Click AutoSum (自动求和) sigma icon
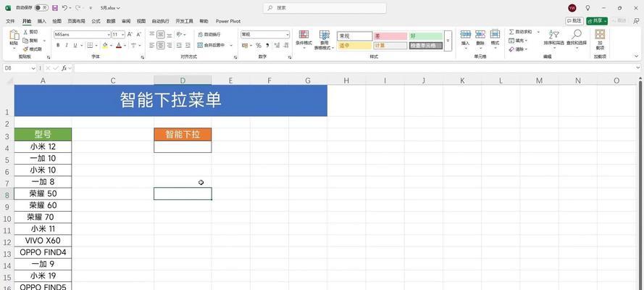Viewport: 644px width, 290px height. coord(511,32)
